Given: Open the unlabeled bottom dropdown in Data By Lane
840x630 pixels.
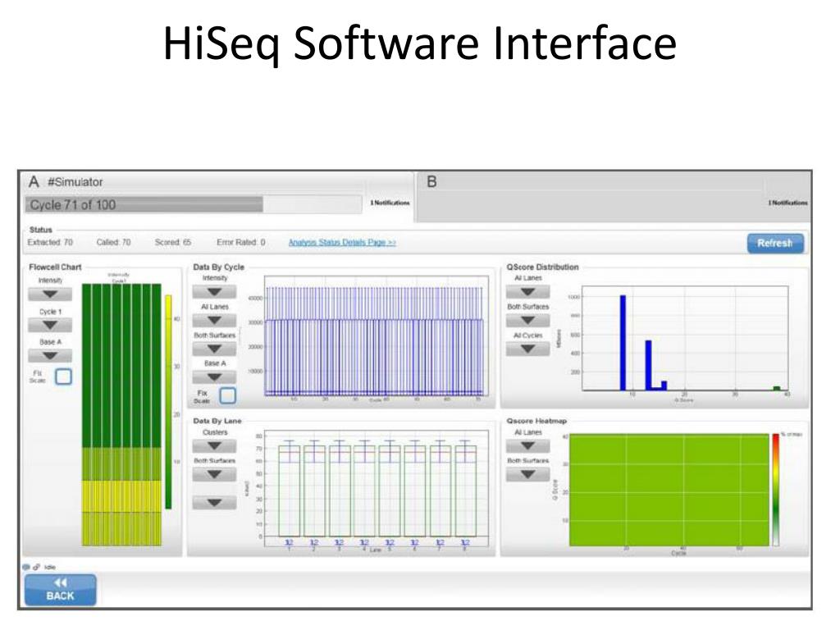Looking at the screenshot, I should [x=214, y=503].
